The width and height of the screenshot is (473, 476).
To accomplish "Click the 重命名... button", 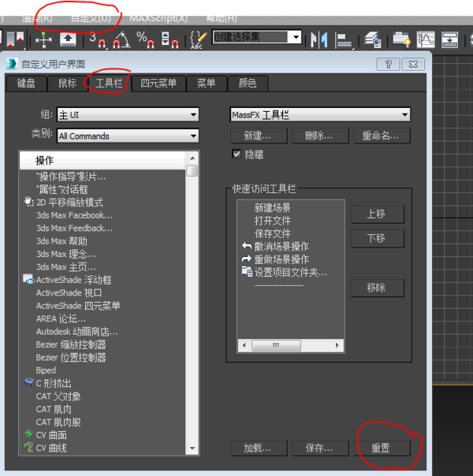I will (382, 136).
